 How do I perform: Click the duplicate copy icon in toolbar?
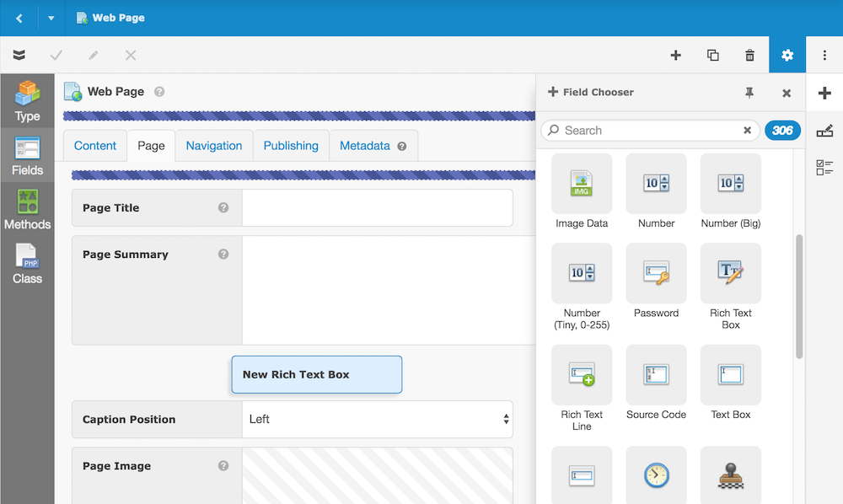tap(712, 56)
